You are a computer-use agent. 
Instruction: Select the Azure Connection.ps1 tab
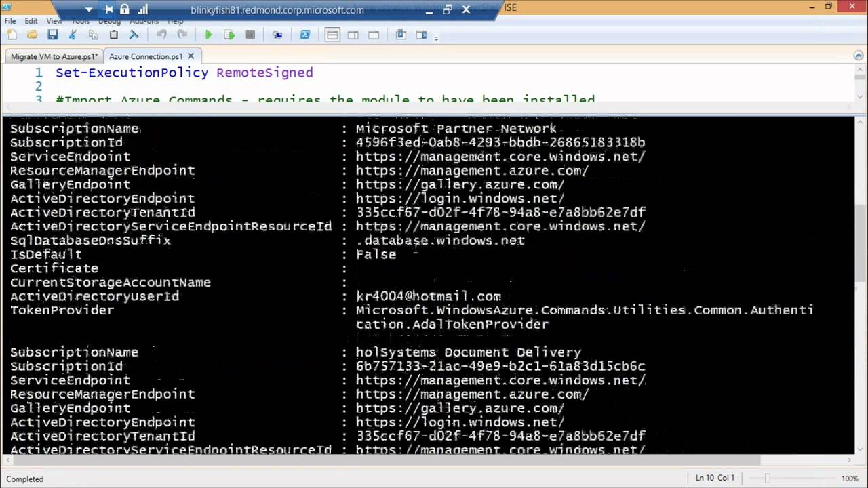click(x=146, y=56)
